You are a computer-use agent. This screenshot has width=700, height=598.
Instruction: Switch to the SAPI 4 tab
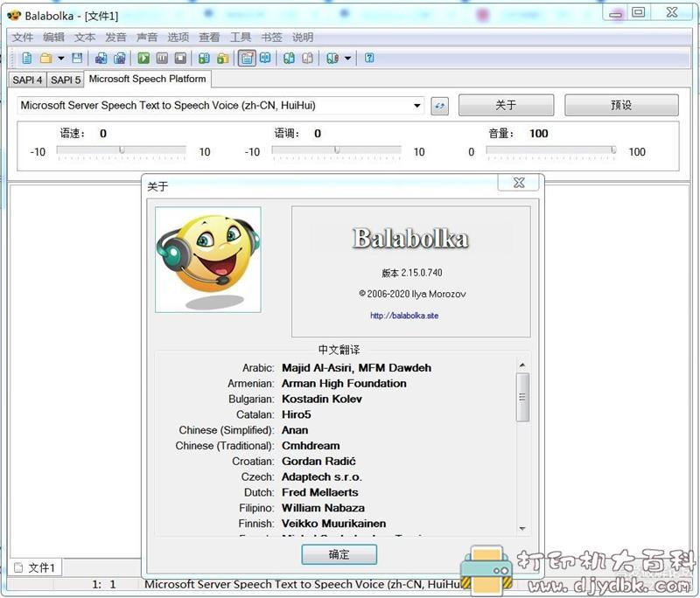(27, 80)
